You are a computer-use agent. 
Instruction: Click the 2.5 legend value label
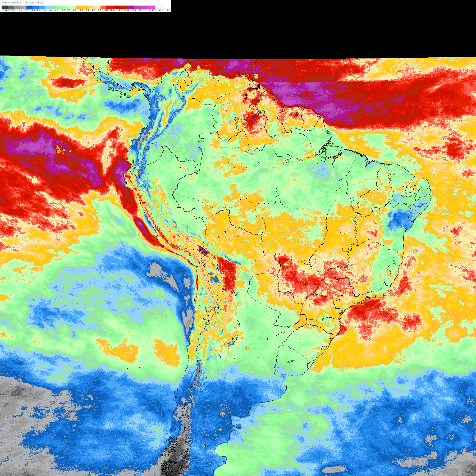coord(33,10)
